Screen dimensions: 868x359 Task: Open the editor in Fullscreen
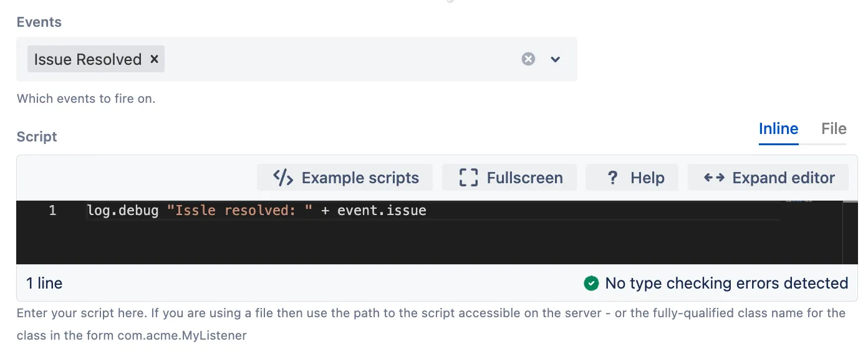[510, 178]
